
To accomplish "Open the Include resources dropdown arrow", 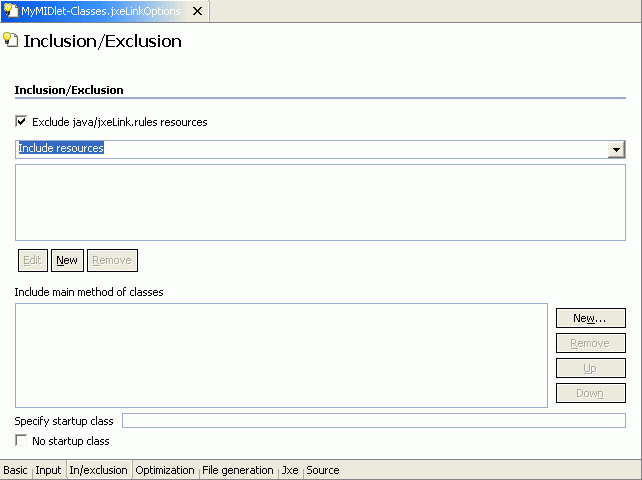I will [x=617, y=150].
